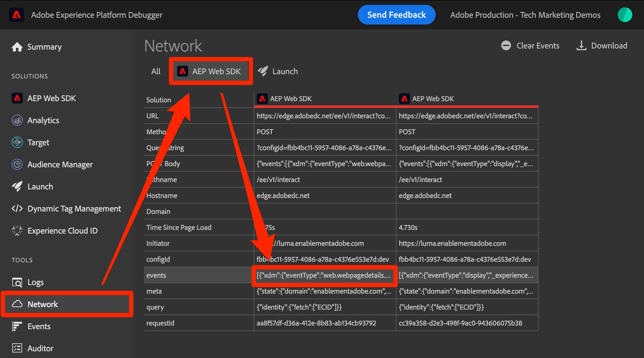Select the Analytics solution icon
This screenshot has width=644, height=358.
click(17, 120)
